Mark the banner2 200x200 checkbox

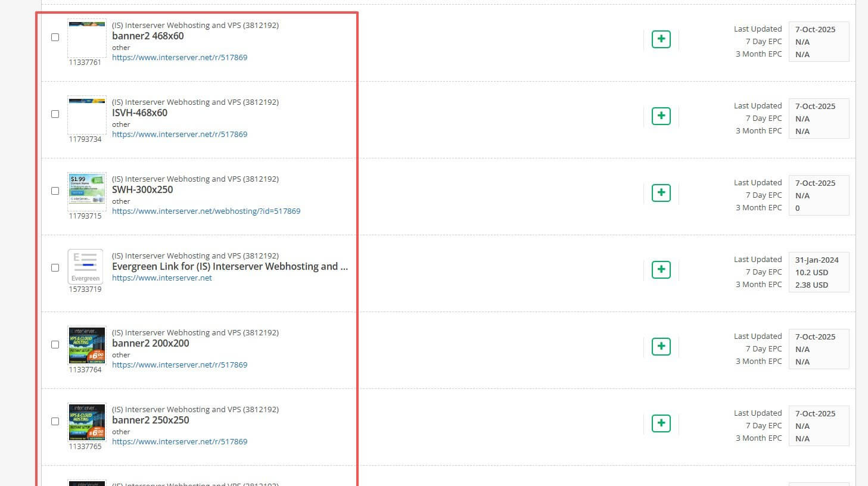point(55,344)
